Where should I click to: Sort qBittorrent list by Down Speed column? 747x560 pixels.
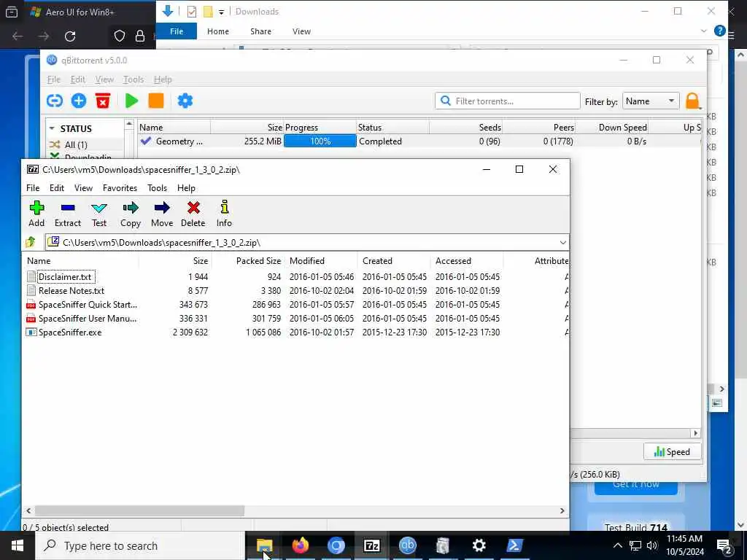tap(611, 128)
